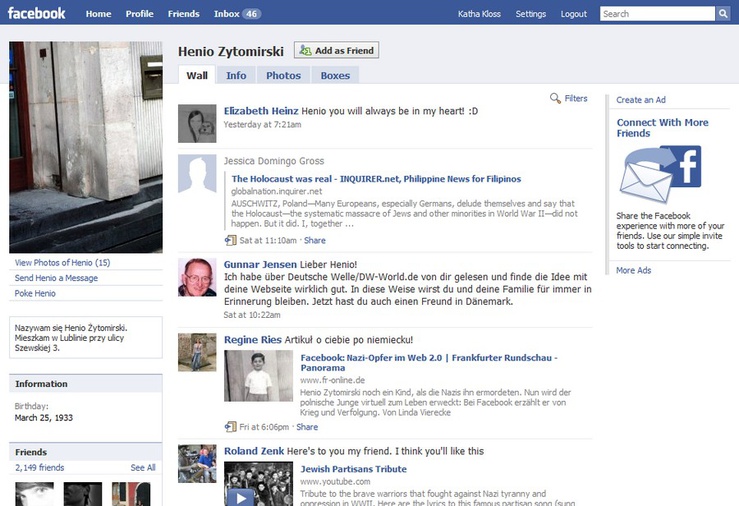Click the Sat at 10:22am timestamp
Viewport: 739px width, 506px height.
[x=252, y=315]
